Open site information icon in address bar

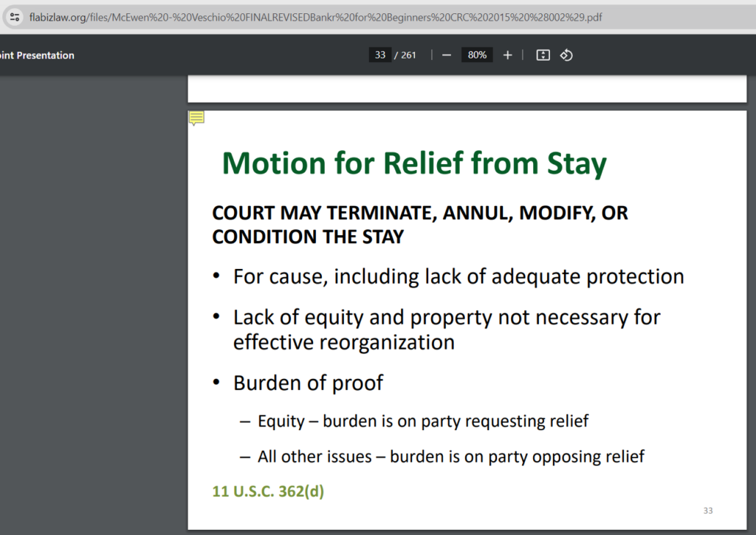pyautogui.click(x=15, y=18)
